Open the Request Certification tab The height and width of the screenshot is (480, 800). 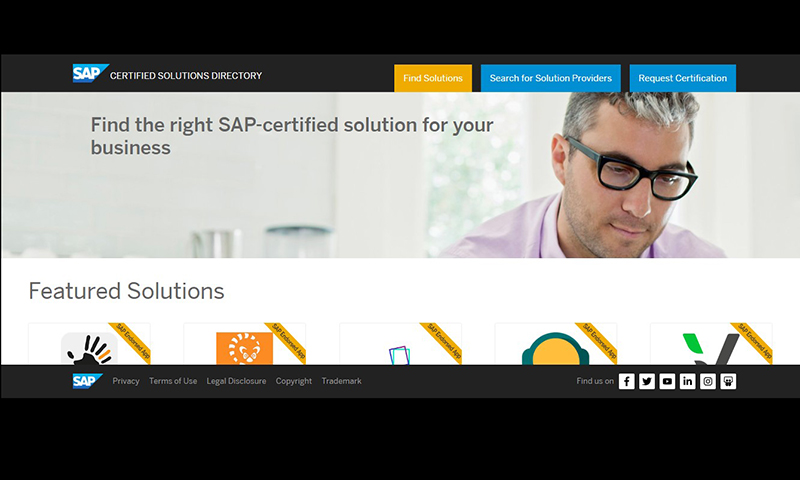pyautogui.click(x=683, y=78)
